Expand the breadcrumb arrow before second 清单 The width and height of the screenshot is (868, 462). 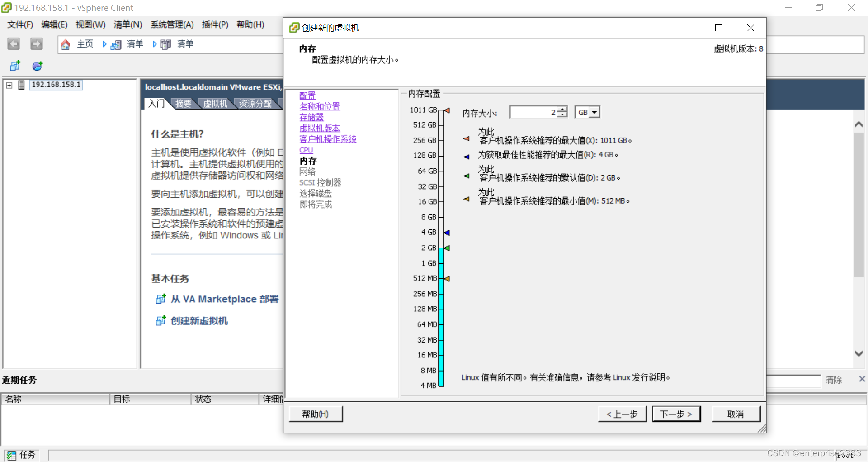point(155,44)
